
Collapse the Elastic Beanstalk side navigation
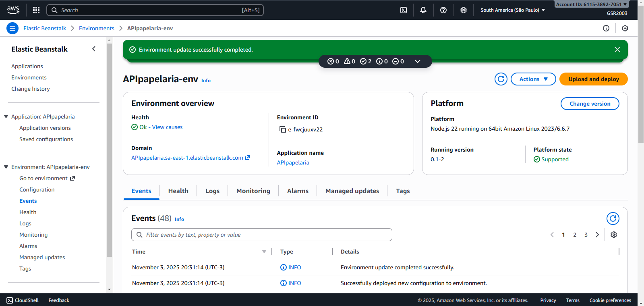click(94, 49)
